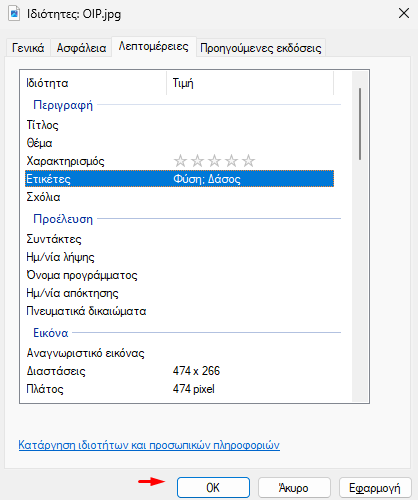This screenshot has height=500, width=418.
Task: Click the Εφαρμογή button
Action: point(375,488)
